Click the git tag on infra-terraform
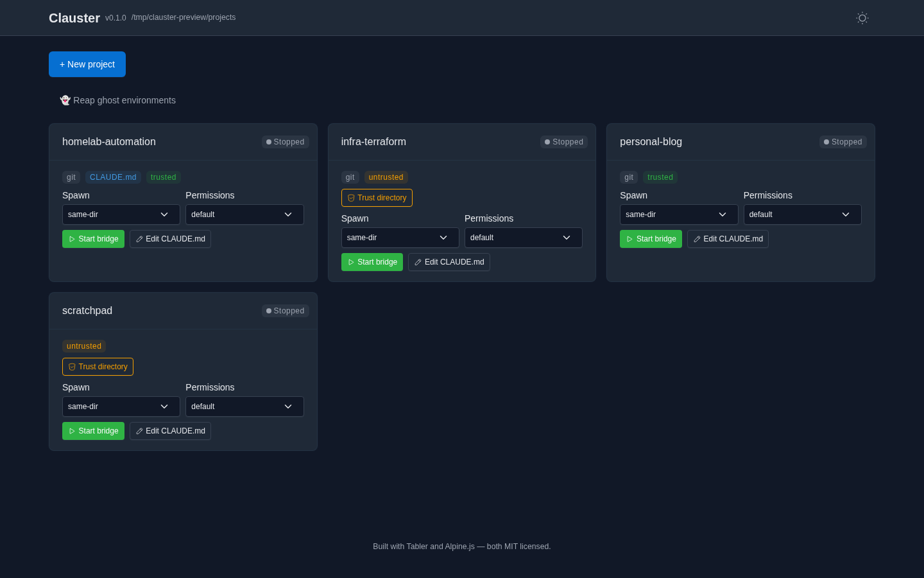The image size is (924, 578). point(350,177)
